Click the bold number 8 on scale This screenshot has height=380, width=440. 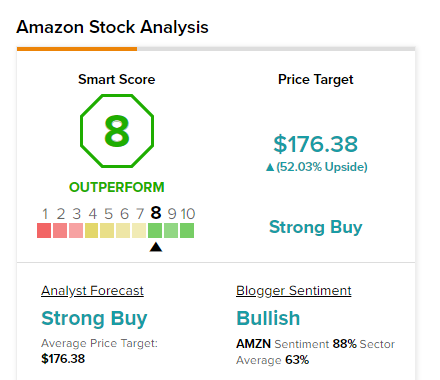(156, 213)
